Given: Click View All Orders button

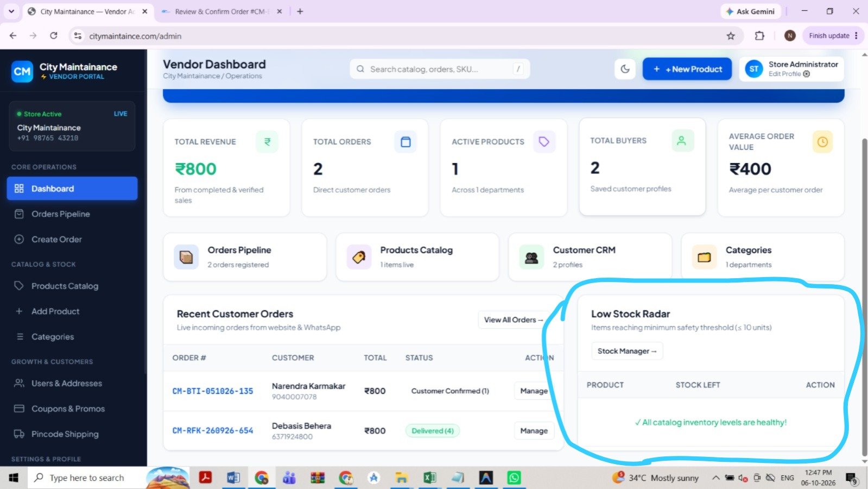Looking at the screenshot, I should (514, 320).
